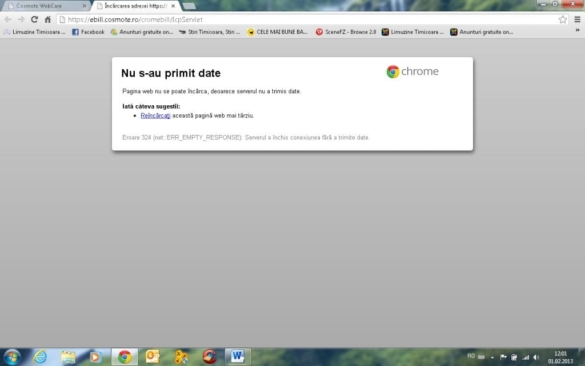Close the Cosmote WebCare tab
Image resolution: width=585 pixels, height=366 pixels.
click(x=84, y=6)
